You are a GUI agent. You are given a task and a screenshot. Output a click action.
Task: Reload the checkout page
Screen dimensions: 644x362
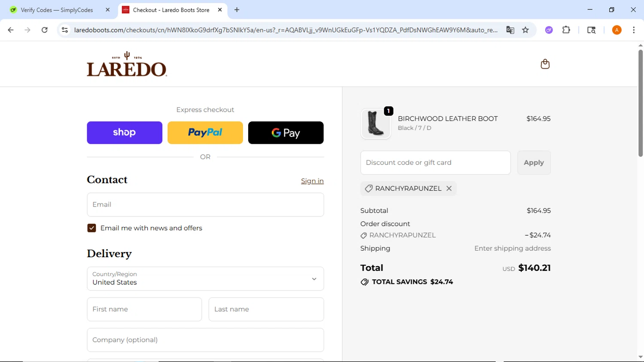tap(45, 30)
